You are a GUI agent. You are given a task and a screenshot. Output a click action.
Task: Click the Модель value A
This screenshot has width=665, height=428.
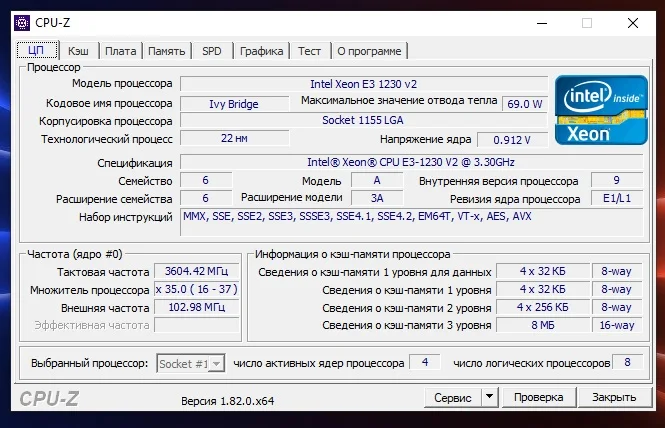coord(377,180)
